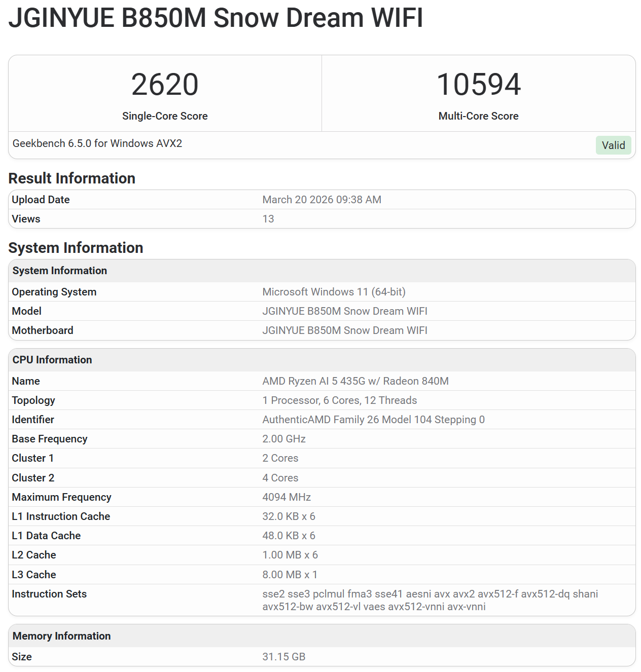Click the Topology label
Image resolution: width=641 pixels, height=672 pixels.
click(x=33, y=400)
